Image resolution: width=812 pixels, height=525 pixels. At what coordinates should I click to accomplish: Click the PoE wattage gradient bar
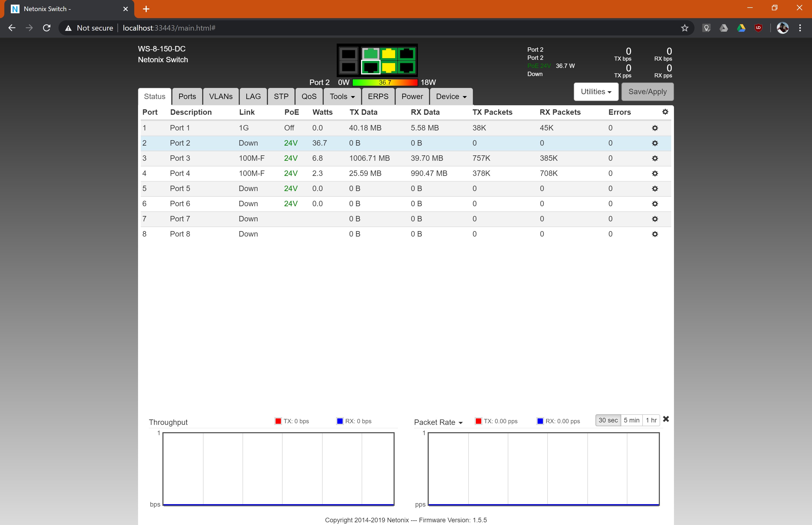coord(385,83)
